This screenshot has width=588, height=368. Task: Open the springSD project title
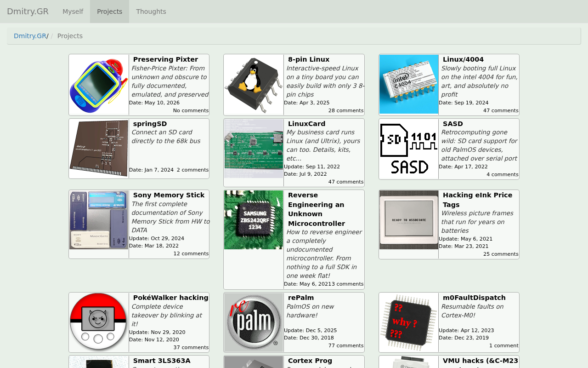(150, 124)
